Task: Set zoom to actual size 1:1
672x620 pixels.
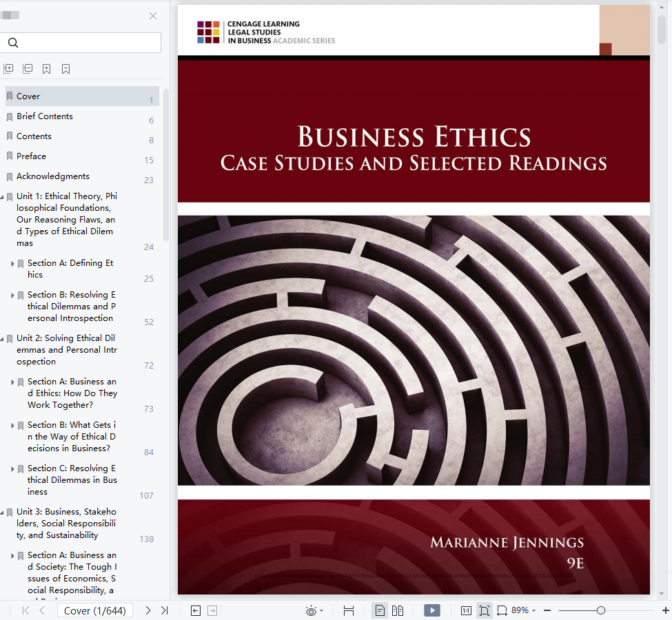Action: coord(467,610)
